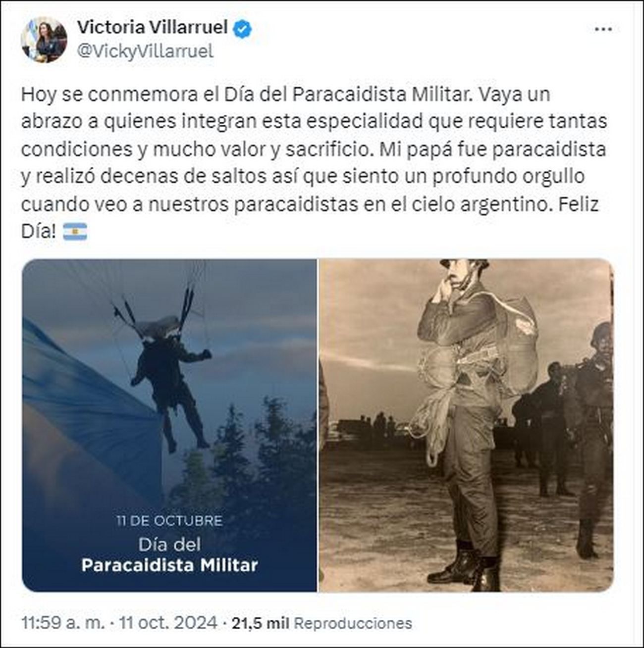Open the black-and-white soldier photo
The image size is (644, 648).
coord(466,425)
